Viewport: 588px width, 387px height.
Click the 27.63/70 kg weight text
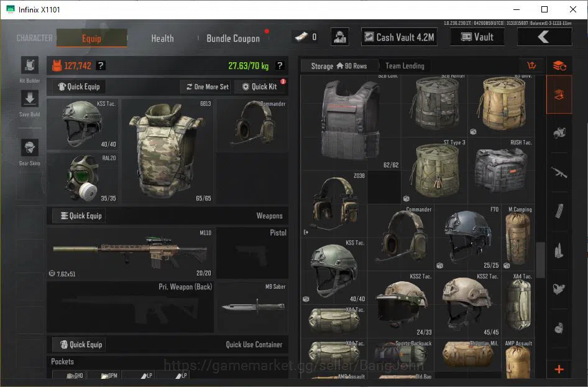[249, 66]
